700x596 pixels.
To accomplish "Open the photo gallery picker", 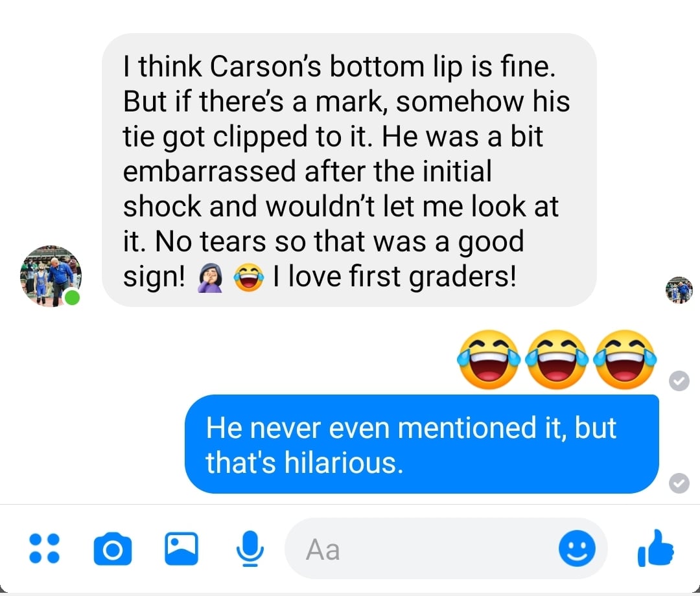I will pos(181,549).
